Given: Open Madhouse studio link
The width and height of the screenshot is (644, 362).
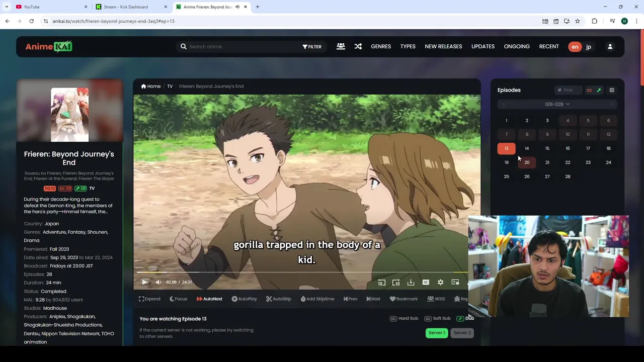Looking at the screenshot, I should click(x=55, y=308).
